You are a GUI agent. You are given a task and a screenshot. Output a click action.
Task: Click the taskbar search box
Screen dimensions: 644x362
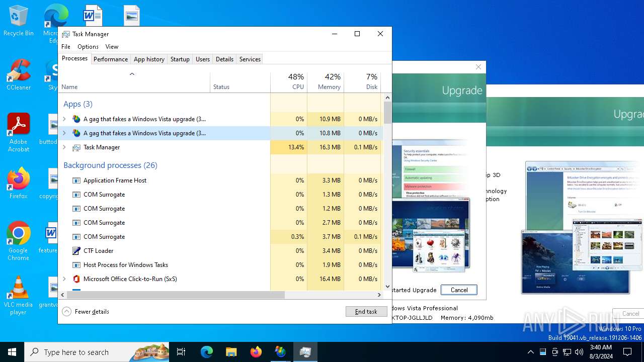click(x=97, y=352)
